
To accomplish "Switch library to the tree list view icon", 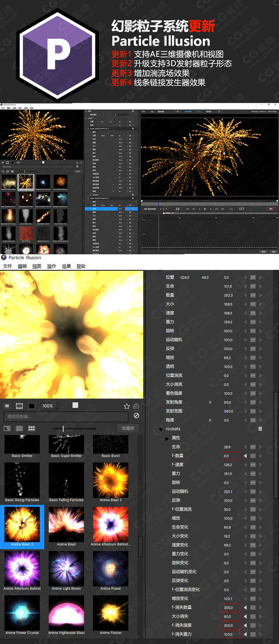I will pyautogui.click(x=7, y=428).
